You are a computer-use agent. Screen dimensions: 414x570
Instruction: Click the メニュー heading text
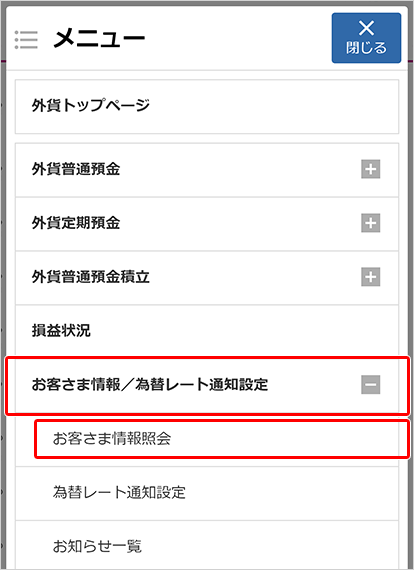click(x=99, y=39)
